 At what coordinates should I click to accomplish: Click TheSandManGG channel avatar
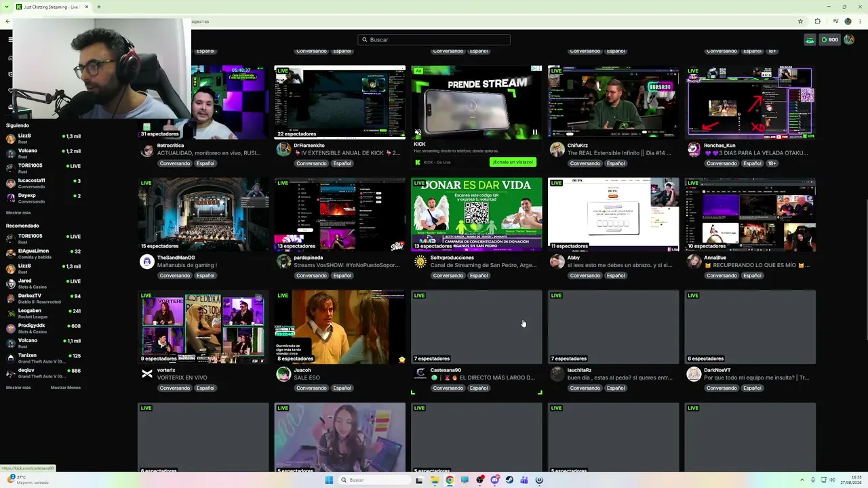coord(147,262)
